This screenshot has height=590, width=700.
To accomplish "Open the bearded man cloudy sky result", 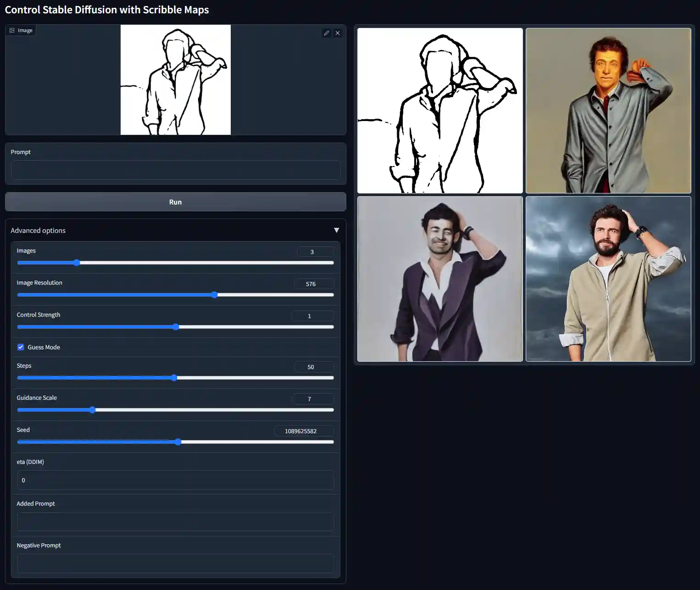I will coord(608,279).
